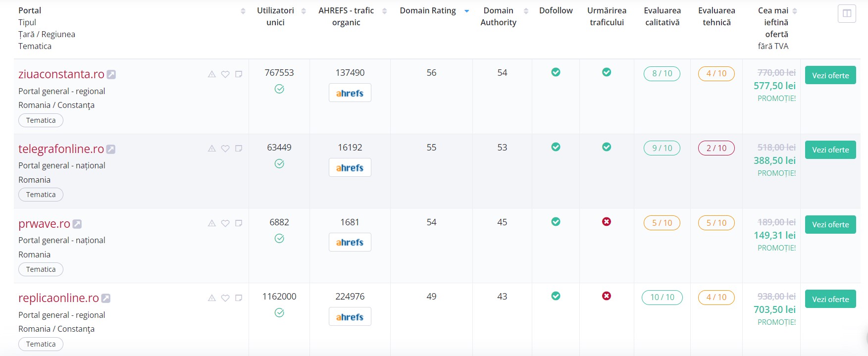
Task: Select the 703,50 lei promotional price
Action: [x=774, y=310]
